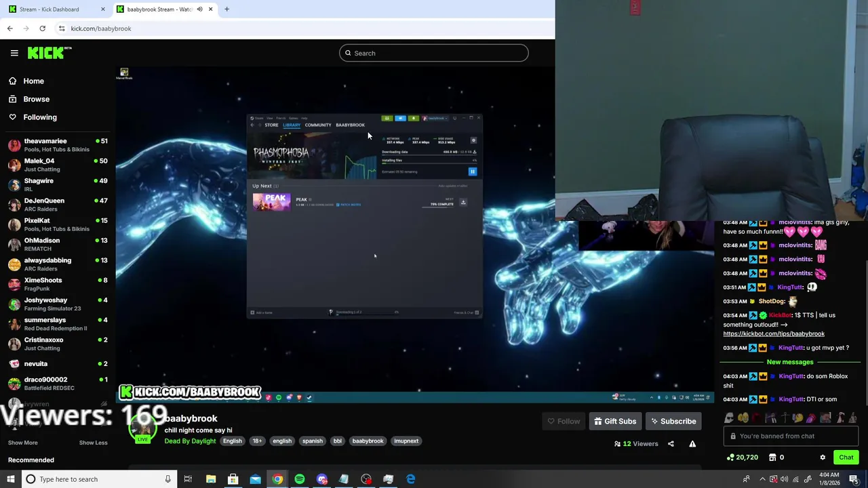This screenshot has height=488, width=868.
Task: Open Task View on the taskbar
Action: tap(188, 479)
